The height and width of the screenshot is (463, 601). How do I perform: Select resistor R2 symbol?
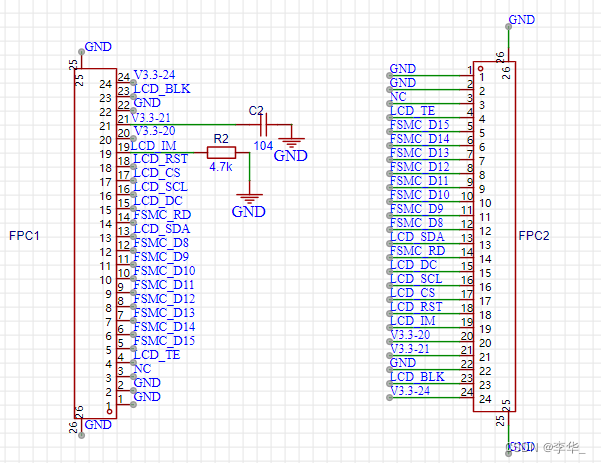221,153
